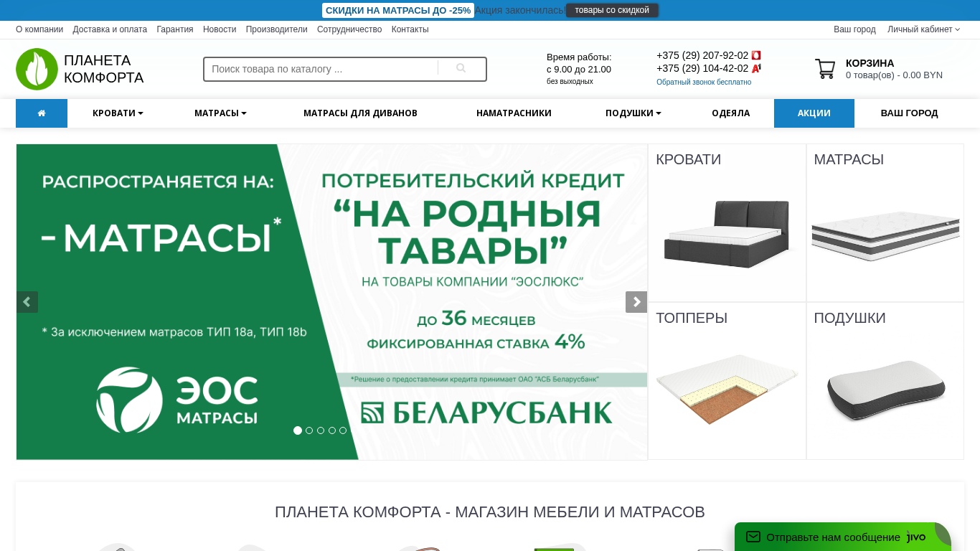Screen dimensions: 980x551
Task: Select the fourth slide indicator dot
Action: [x=332, y=430]
